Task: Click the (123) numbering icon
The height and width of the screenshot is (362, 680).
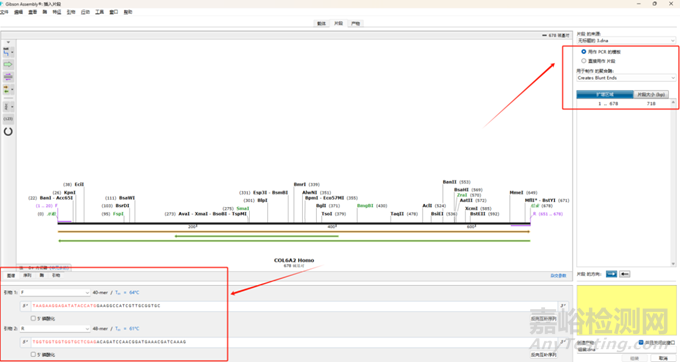Action: [x=8, y=118]
